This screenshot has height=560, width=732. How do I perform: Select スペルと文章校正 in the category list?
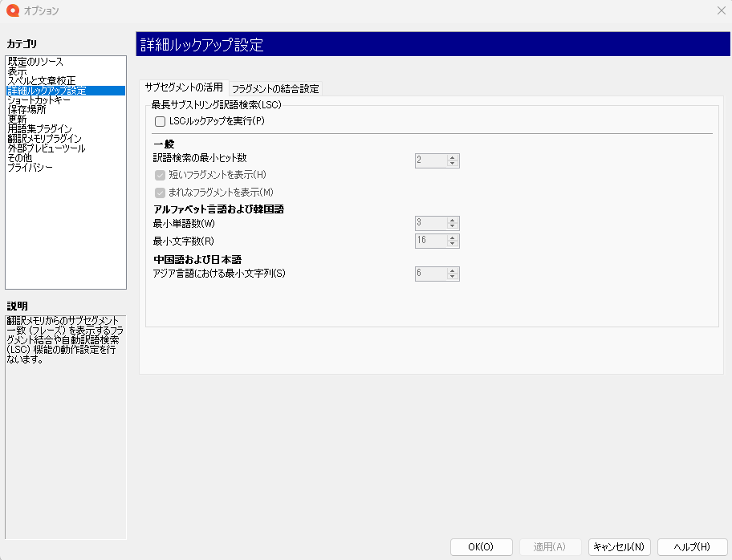pyautogui.click(x=42, y=81)
